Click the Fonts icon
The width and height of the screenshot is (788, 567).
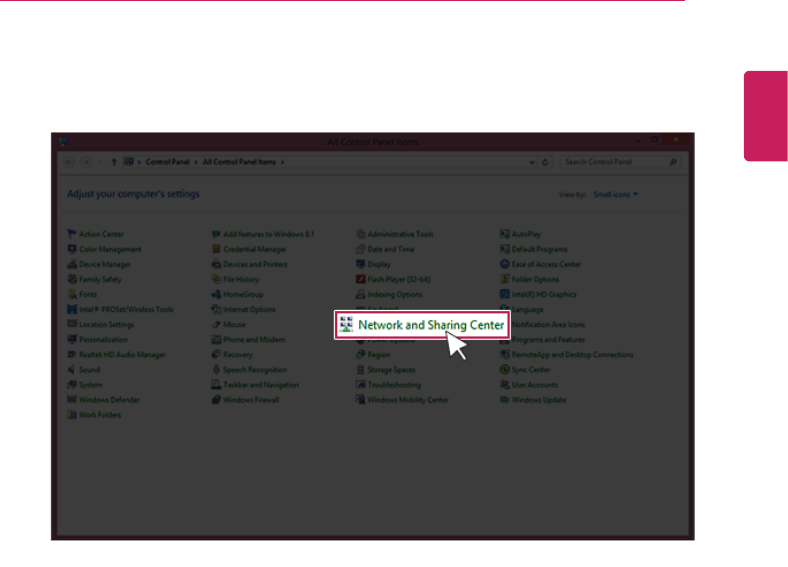tap(72, 294)
